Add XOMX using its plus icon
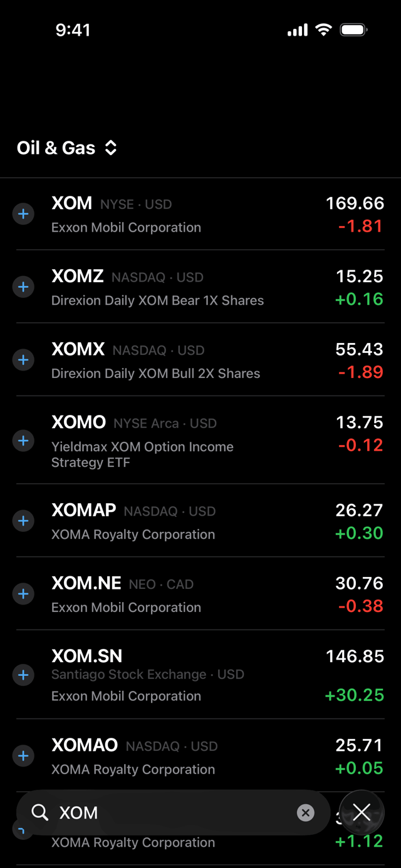401x868 pixels. [23, 360]
